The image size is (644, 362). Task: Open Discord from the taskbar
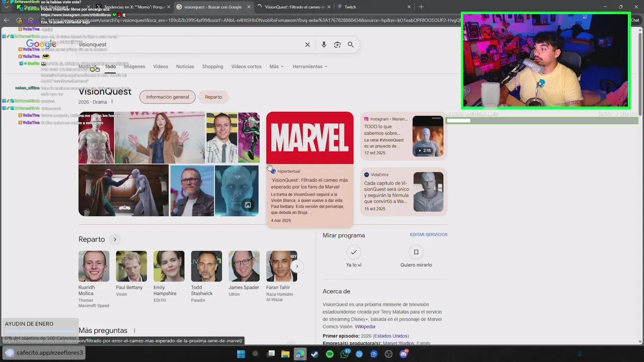point(404,354)
